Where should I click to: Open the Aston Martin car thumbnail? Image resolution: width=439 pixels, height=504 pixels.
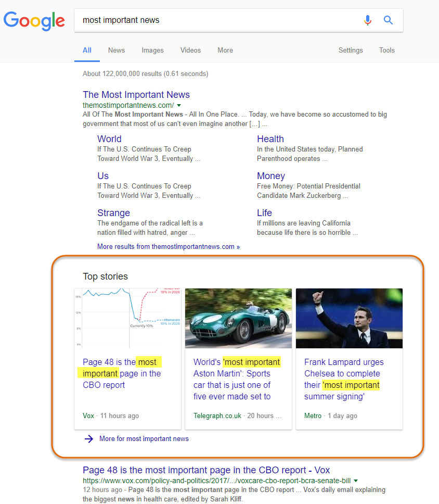tap(238, 318)
